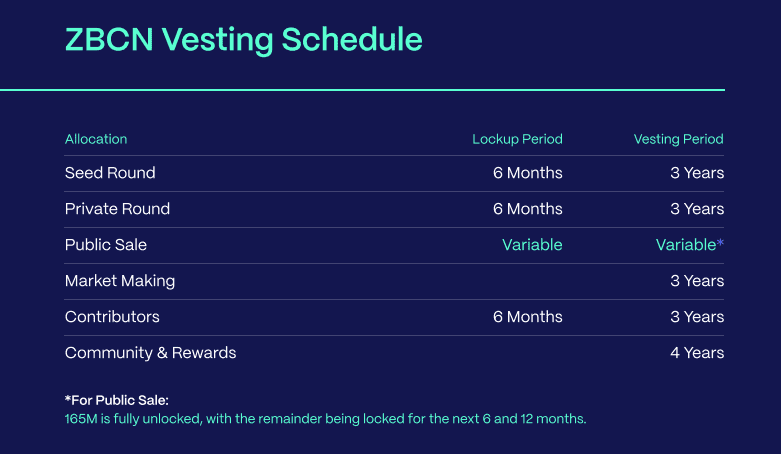
Task: Click Contributors' 6 Months lockup value
Action: (x=527, y=317)
